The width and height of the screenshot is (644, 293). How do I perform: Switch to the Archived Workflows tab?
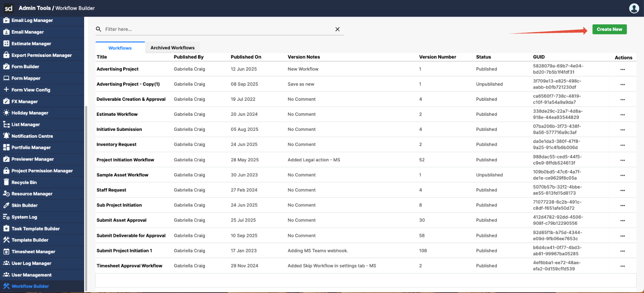coord(172,48)
